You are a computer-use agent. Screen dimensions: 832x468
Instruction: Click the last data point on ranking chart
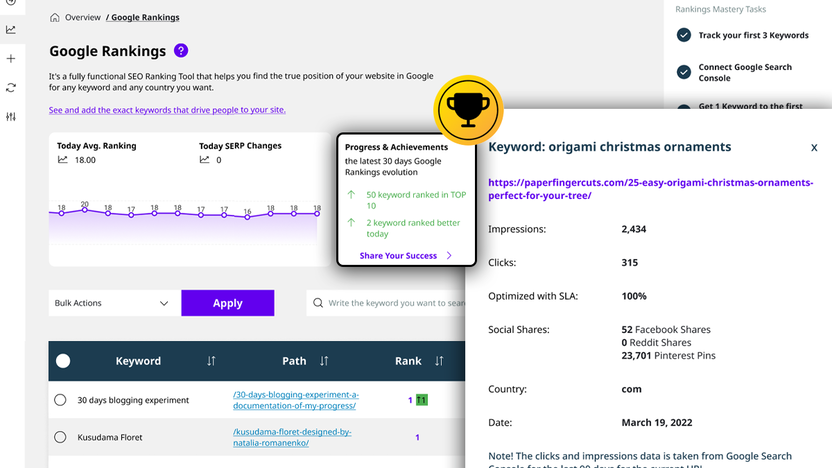(x=317, y=214)
